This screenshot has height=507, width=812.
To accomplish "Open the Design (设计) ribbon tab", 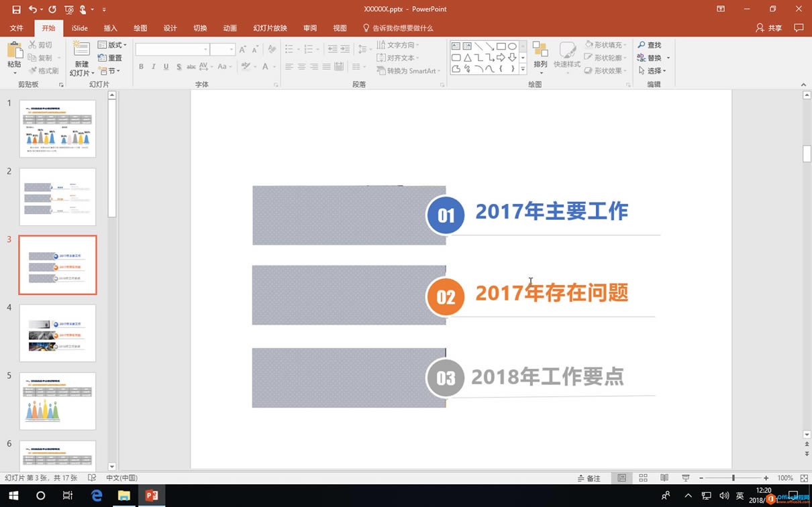I will click(170, 28).
